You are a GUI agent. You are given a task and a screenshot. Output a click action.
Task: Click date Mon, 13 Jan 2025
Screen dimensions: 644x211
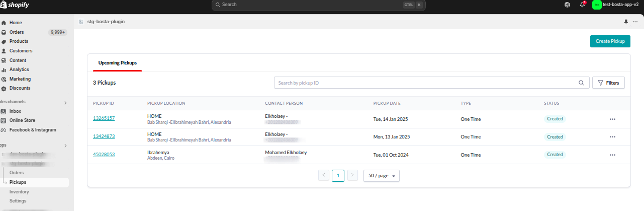click(392, 137)
